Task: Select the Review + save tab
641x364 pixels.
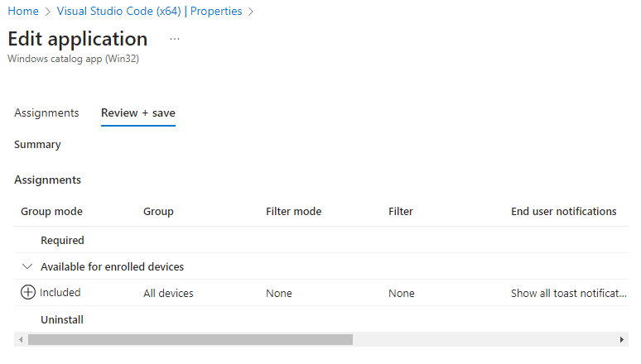Action: (137, 113)
